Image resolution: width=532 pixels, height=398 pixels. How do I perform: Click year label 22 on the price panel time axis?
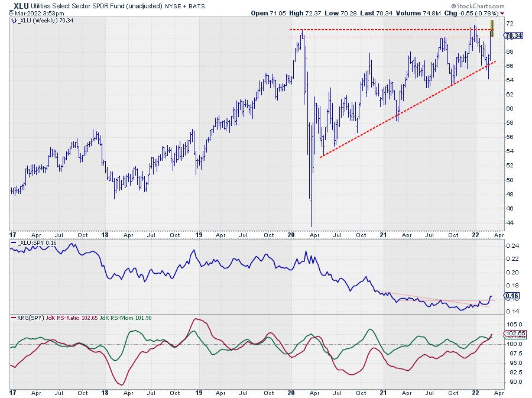click(x=476, y=235)
